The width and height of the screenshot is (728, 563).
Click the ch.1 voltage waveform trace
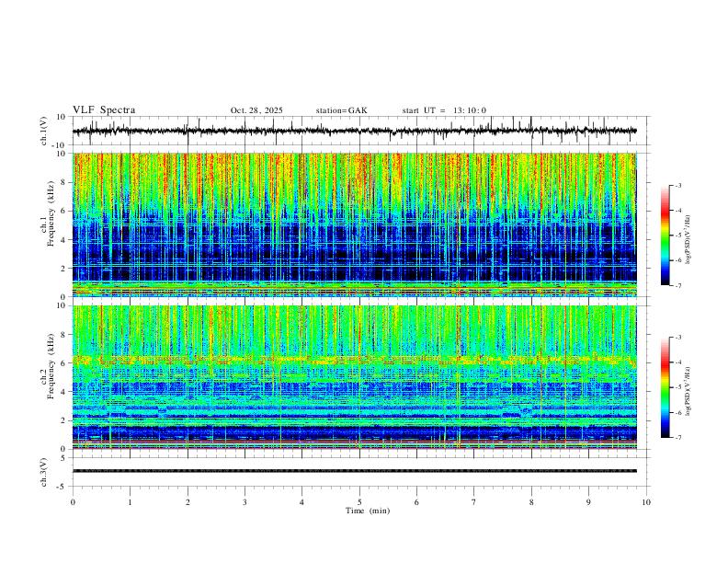click(x=354, y=131)
